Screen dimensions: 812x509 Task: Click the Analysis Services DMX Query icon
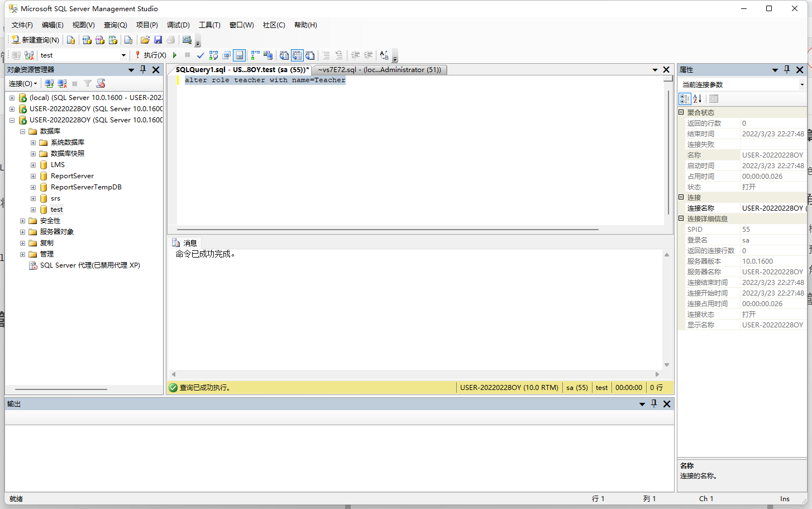coord(100,40)
